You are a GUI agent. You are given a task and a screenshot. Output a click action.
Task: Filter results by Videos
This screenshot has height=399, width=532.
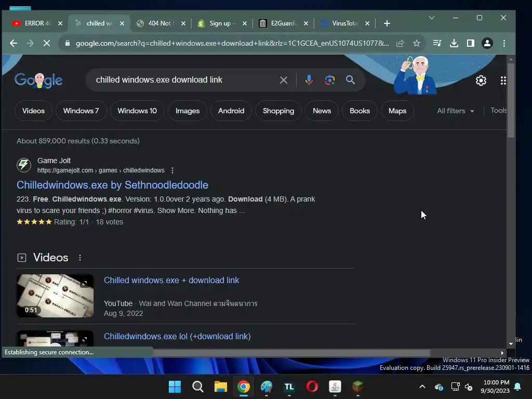point(33,111)
